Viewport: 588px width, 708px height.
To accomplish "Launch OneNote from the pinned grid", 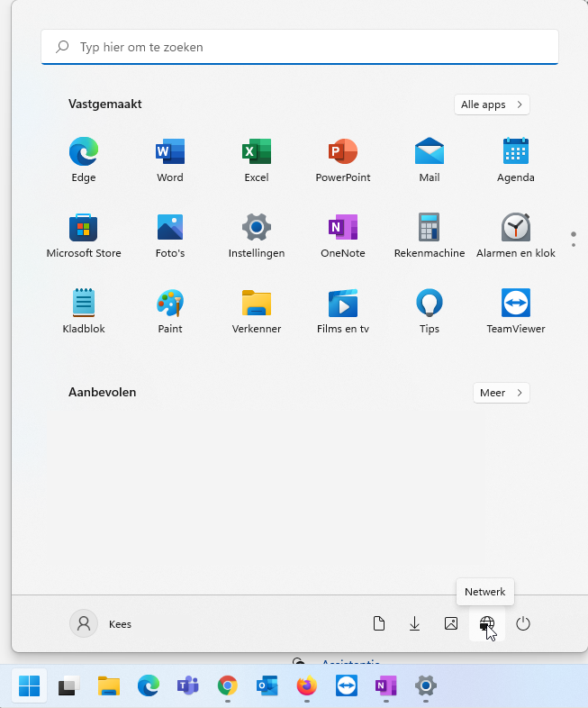I will coord(343,236).
